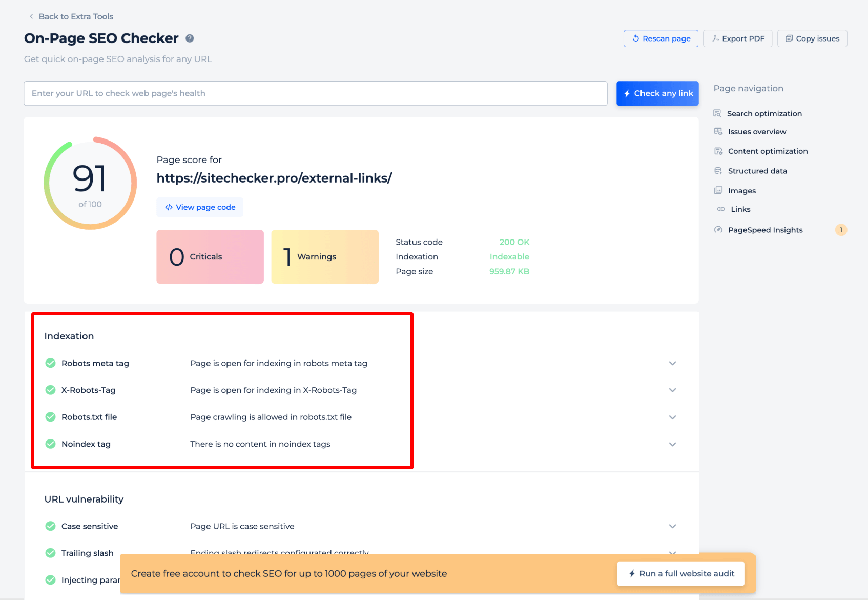Open PageSpeed Insights section

tap(765, 230)
